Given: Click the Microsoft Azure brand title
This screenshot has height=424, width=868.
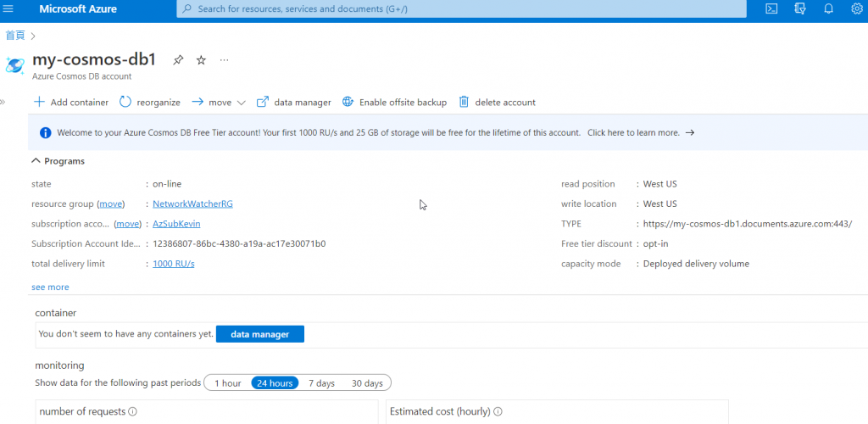Looking at the screenshot, I should (x=78, y=8).
